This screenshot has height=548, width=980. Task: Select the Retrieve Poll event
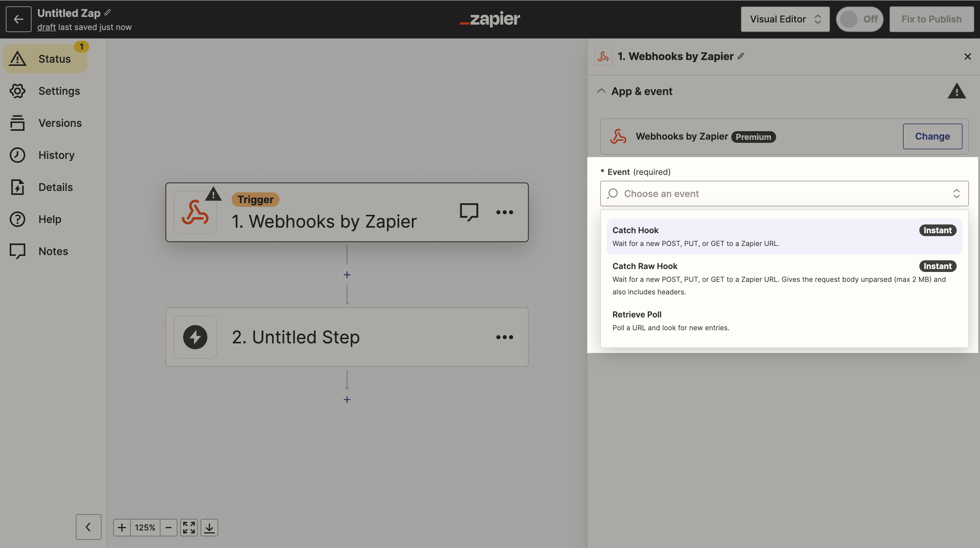[x=784, y=321]
